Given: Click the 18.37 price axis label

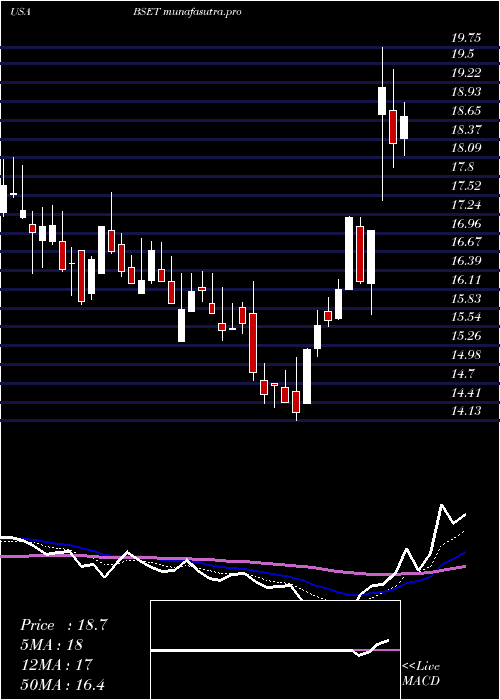Looking at the screenshot, I should pyautogui.click(x=466, y=129).
